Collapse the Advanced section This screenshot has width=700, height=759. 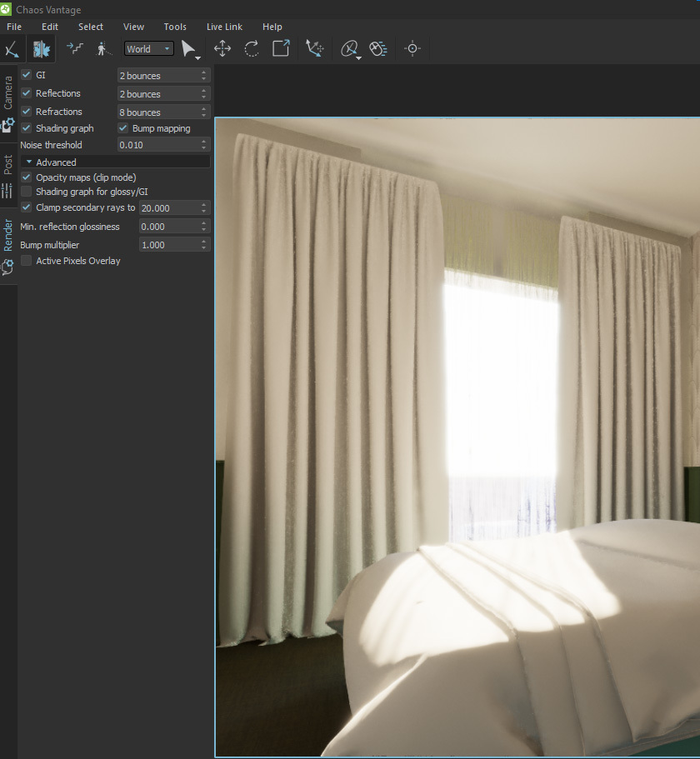[115, 162]
